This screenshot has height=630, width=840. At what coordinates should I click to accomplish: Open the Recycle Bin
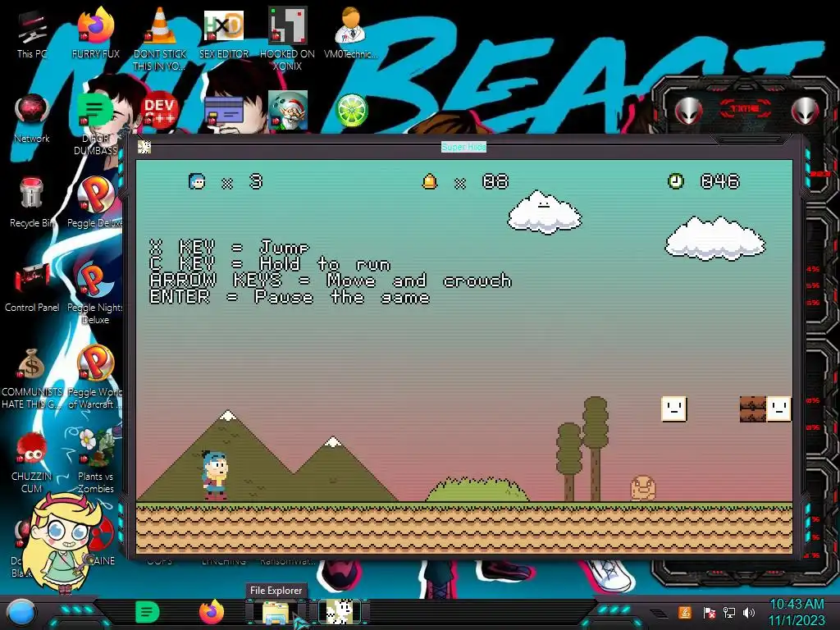coord(32,203)
